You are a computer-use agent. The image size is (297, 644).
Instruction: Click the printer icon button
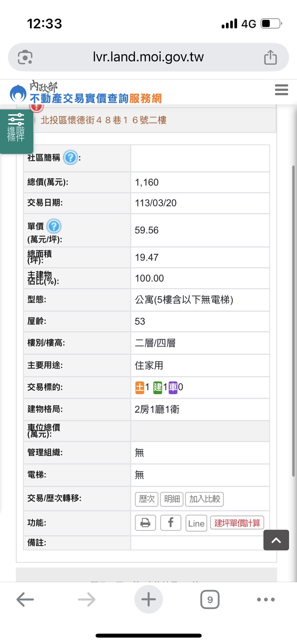coord(145,523)
